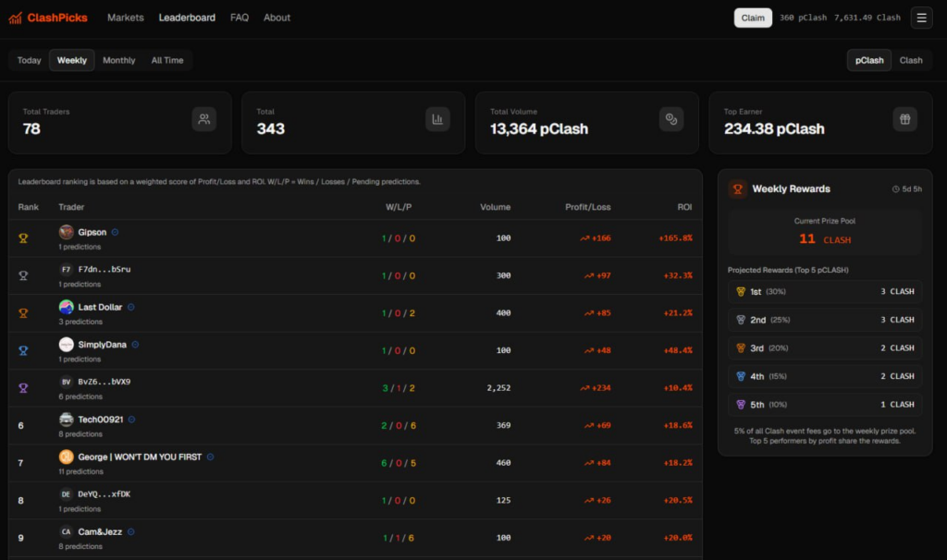Image resolution: width=947 pixels, height=560 pixels.
Task: Click the Weekly Rewards trophy icon
Action: coord(738,189)
